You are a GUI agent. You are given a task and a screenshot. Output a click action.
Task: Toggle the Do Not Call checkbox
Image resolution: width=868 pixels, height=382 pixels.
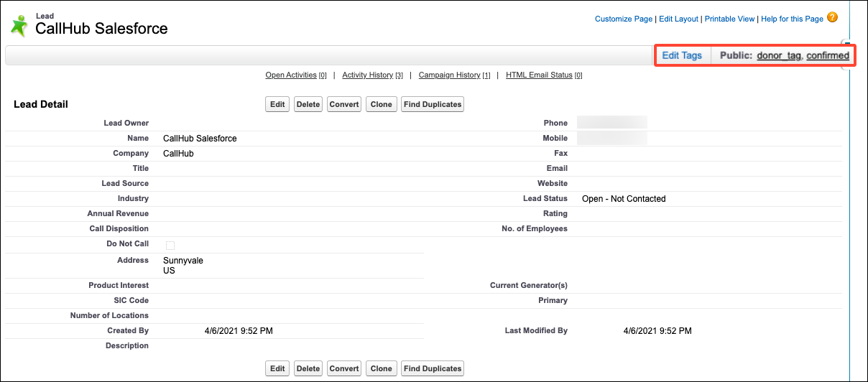pos(170,246)
